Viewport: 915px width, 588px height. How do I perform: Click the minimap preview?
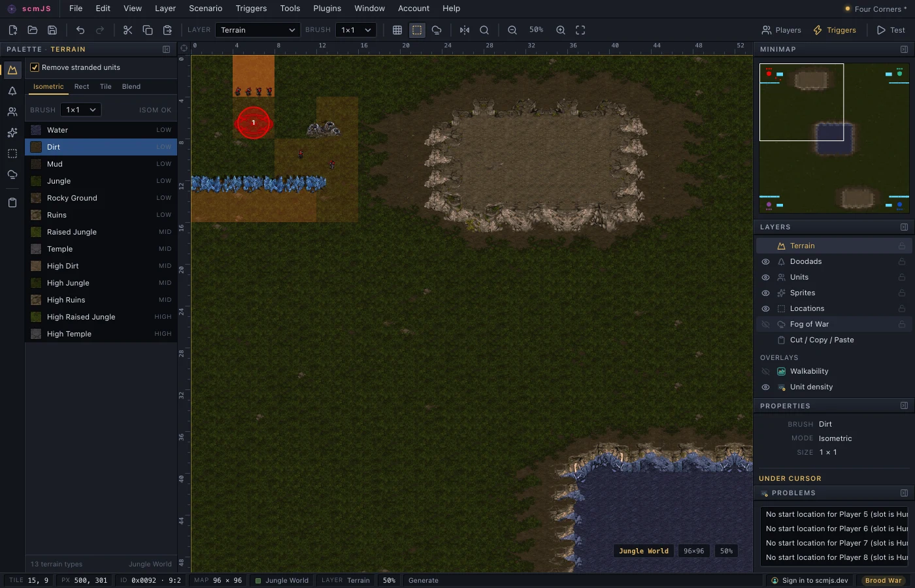(x=834, y=138)
